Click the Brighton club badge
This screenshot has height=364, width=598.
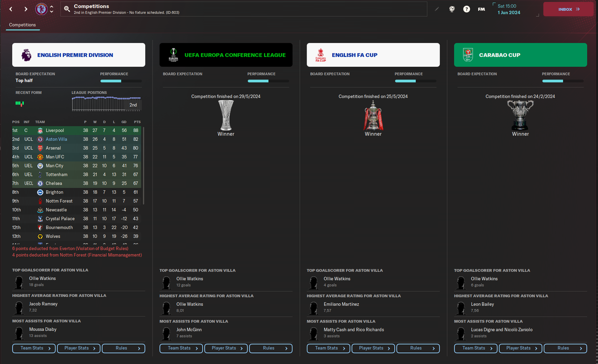[x=40, y=192]
